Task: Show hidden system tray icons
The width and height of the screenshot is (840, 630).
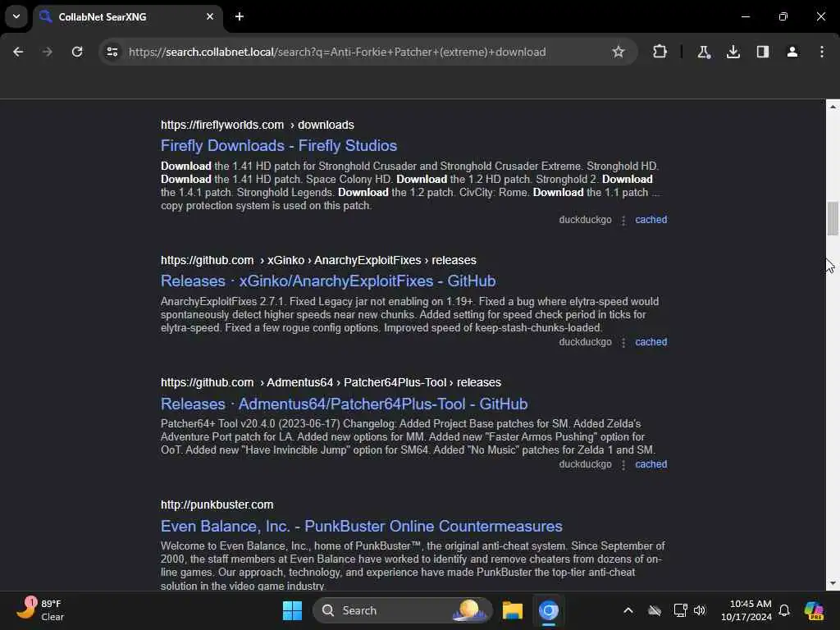Action: point(628,610)
